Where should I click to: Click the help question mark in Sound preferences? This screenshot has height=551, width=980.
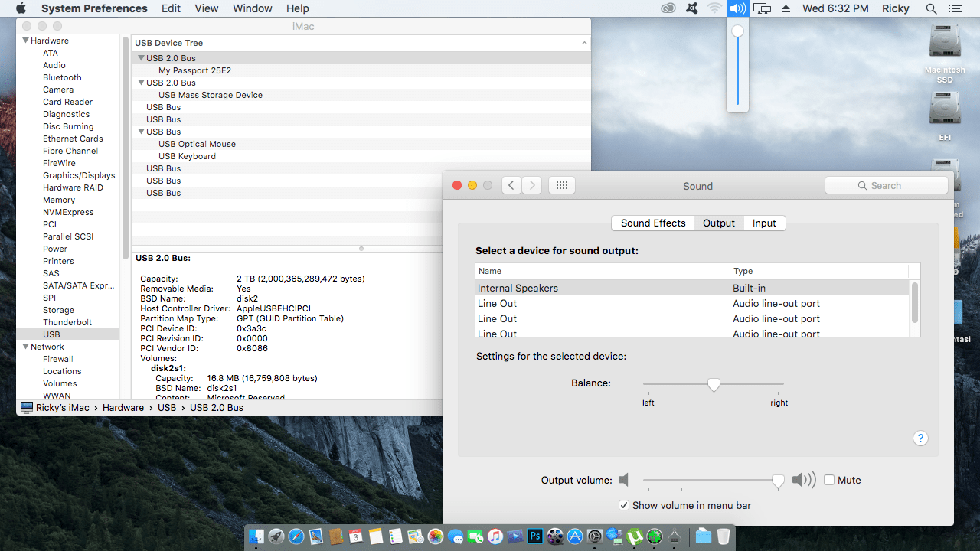pyautogui.click(x=920, y=438)
